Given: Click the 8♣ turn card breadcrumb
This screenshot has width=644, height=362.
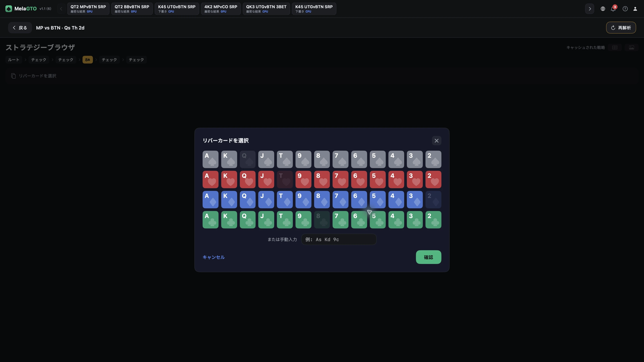Looking at the screenshot, I should point(88,60).
